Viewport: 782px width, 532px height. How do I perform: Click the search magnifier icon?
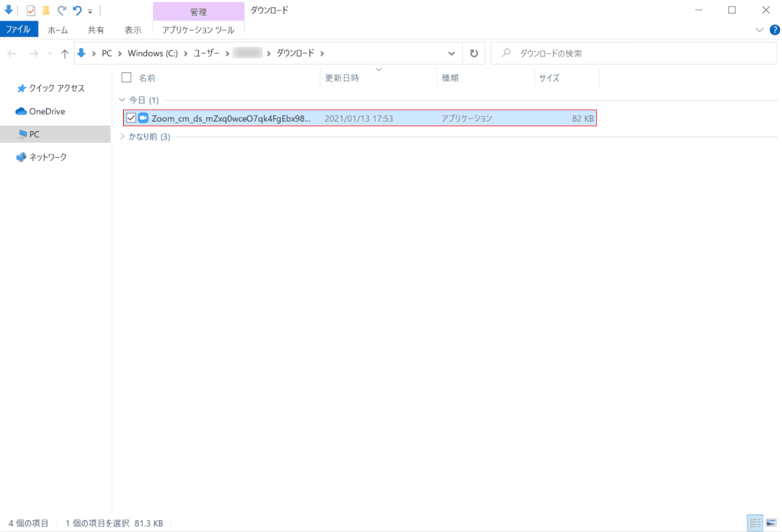pyautogui.click(x=506, y=53)
